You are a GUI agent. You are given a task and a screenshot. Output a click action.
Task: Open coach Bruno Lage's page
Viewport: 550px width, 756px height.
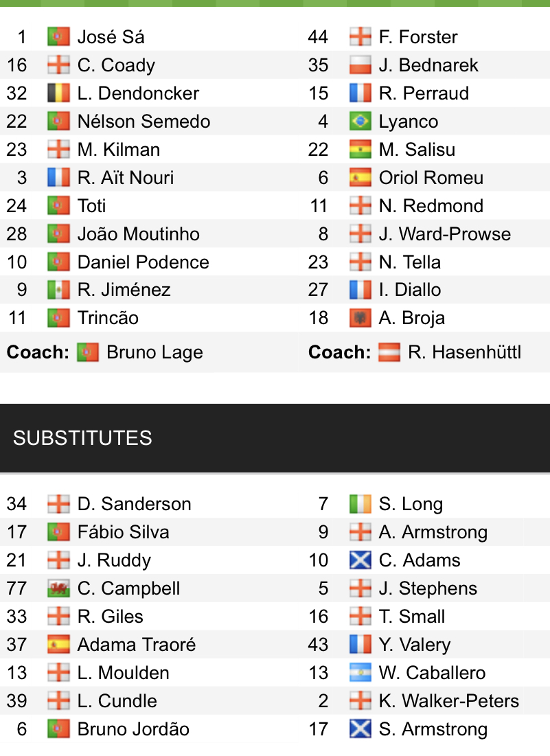point(154,353)
